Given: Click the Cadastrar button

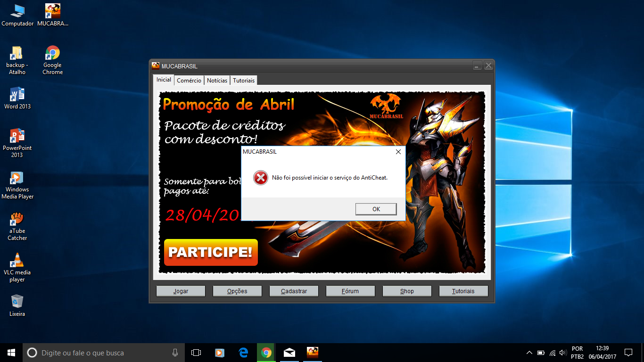Looking at the screenshot, I should (x=294, y=291).
